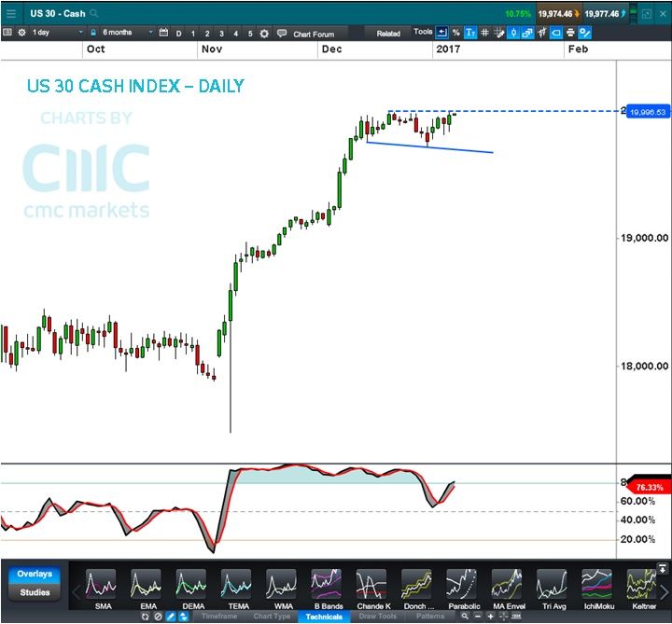Viewport: 672px width, 624px height.
Task: Switch to Overlays
Action: [35, 574]
